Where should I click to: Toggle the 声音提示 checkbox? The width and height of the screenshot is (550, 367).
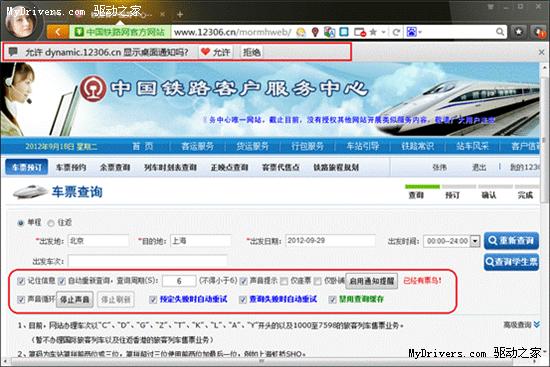coord(243,281)
